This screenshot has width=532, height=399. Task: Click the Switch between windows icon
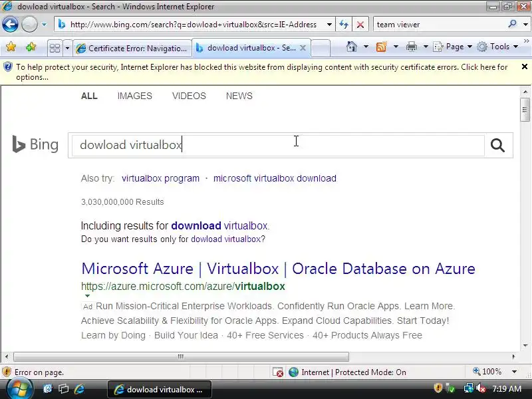(63, 389)
